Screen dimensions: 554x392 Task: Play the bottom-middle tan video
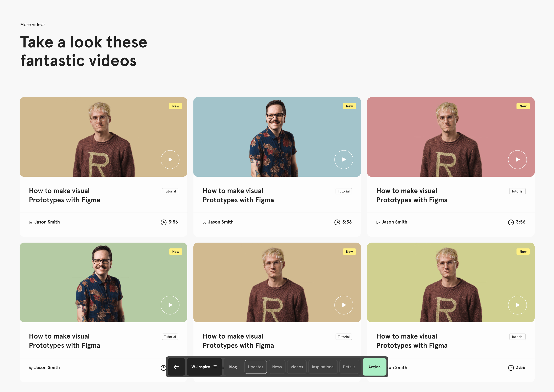pos(344,305)
